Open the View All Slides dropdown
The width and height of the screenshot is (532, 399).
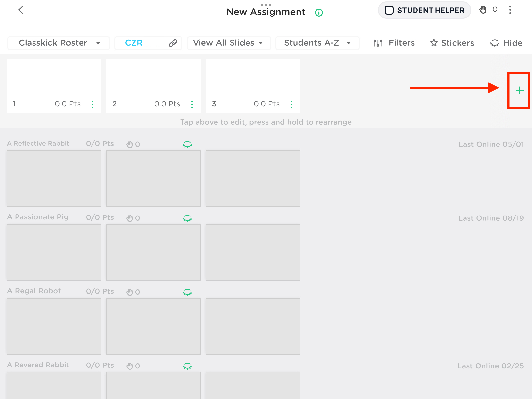click(229, 43)
